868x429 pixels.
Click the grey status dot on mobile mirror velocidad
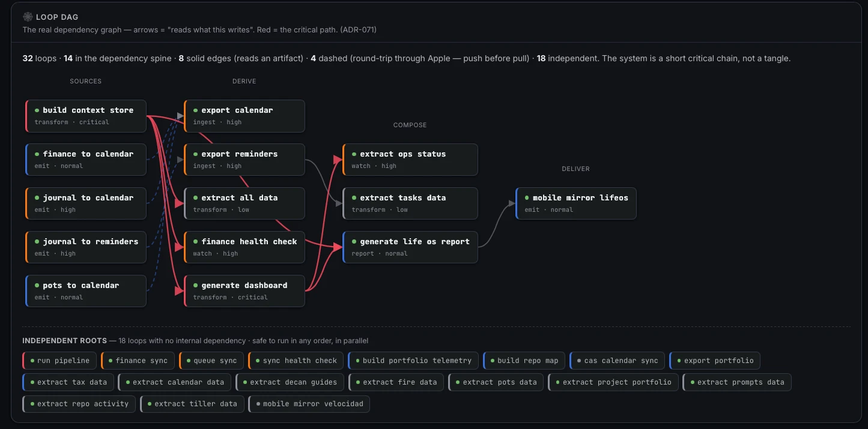pyautogui.click(x=258, y=404)
